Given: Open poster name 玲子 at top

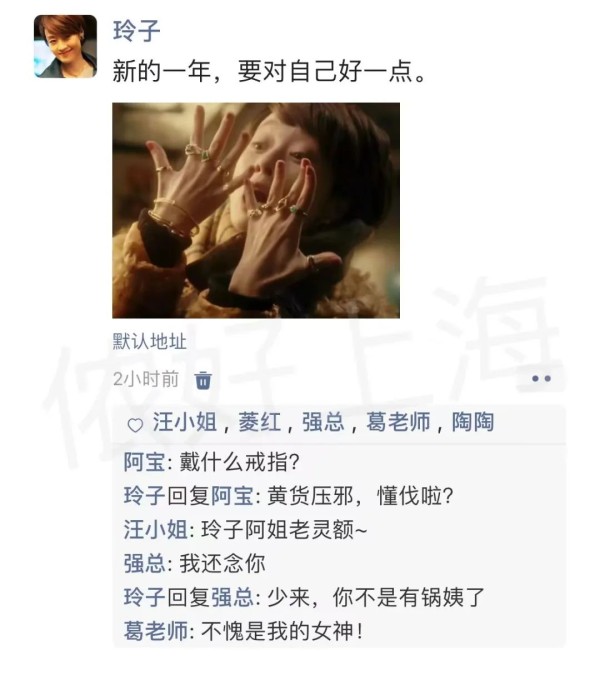Looking at the screenshot, I should point(136,31).
